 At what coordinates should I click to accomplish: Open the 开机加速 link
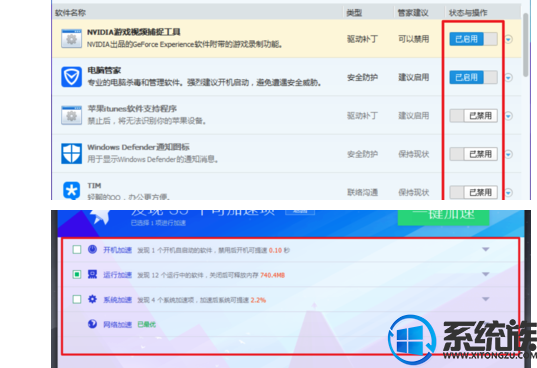[117, 250]
